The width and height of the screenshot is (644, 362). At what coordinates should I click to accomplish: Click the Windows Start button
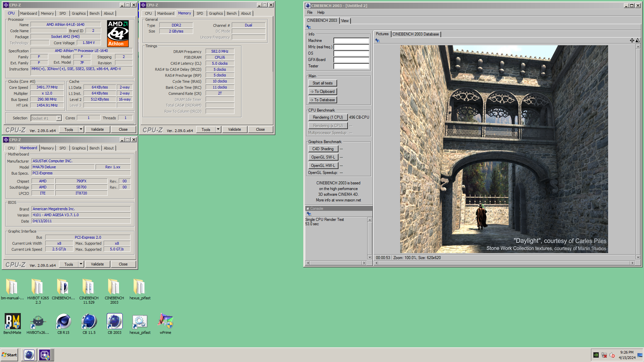[9, 355]
